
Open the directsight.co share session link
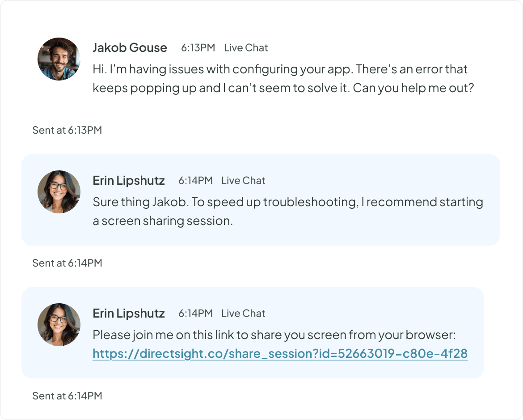pyautogui.click(x=279, y=353)
